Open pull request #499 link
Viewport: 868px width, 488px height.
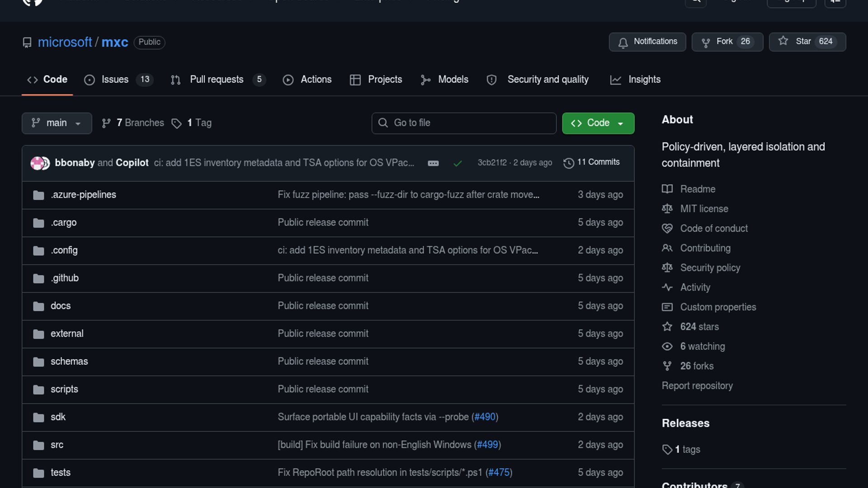coord(487,445)
